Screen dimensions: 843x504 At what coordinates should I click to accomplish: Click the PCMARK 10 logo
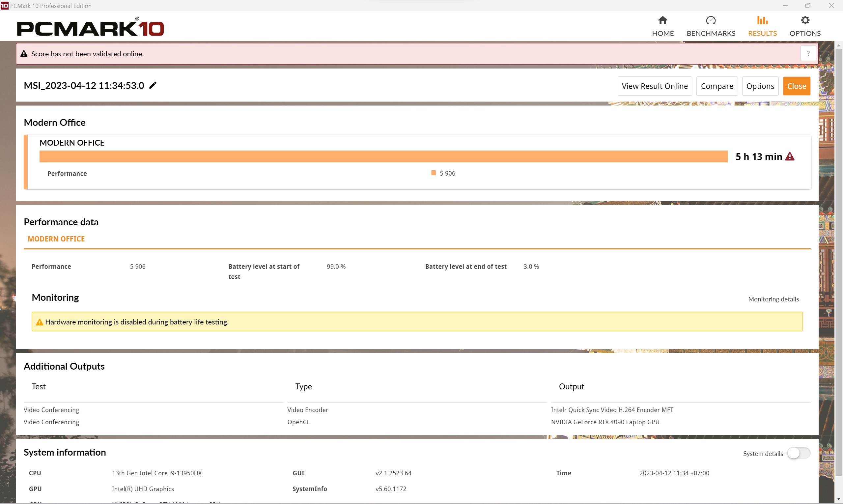pos(90,27)
